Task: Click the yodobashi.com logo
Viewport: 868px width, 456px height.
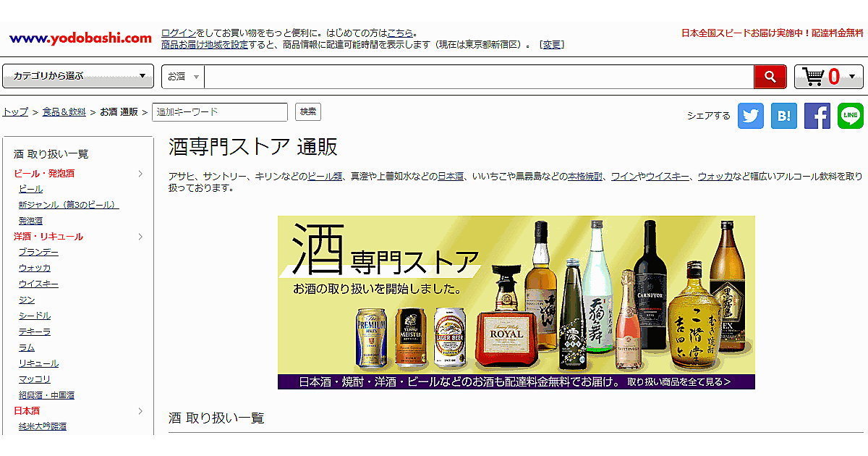Action: click(x=80, y=38)
